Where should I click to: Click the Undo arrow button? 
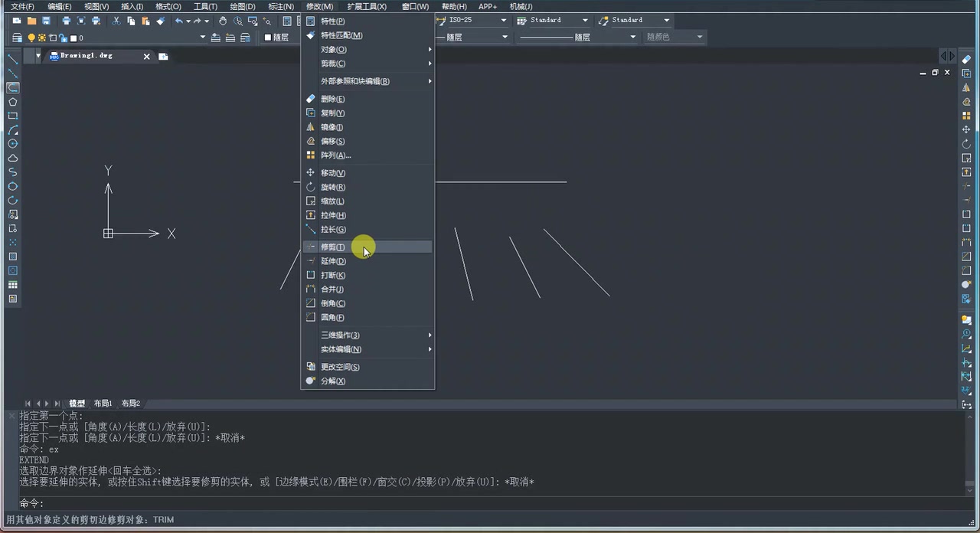[x=178, y=21]
